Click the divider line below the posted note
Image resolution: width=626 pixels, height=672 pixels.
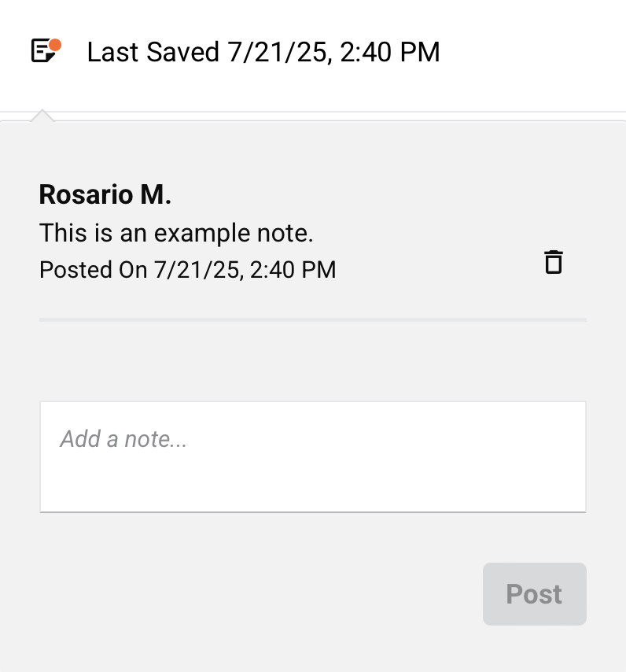point(312,319)
